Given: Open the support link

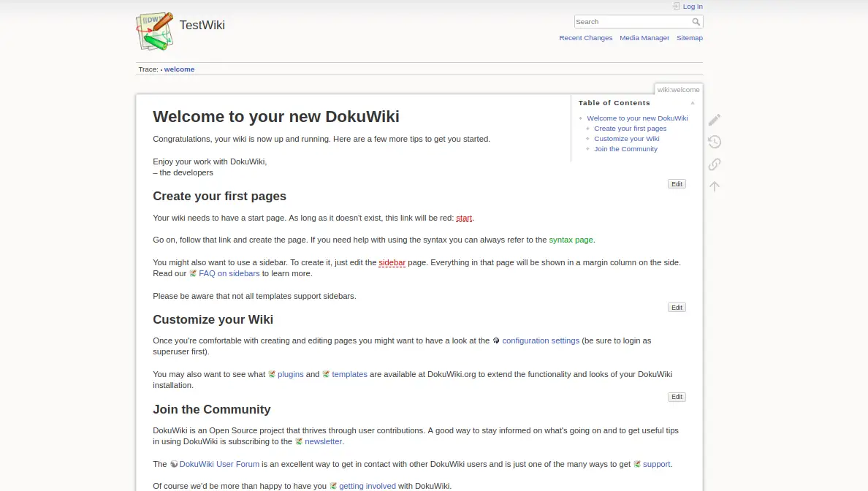Looking at the screenshot, I should point(652,464).
